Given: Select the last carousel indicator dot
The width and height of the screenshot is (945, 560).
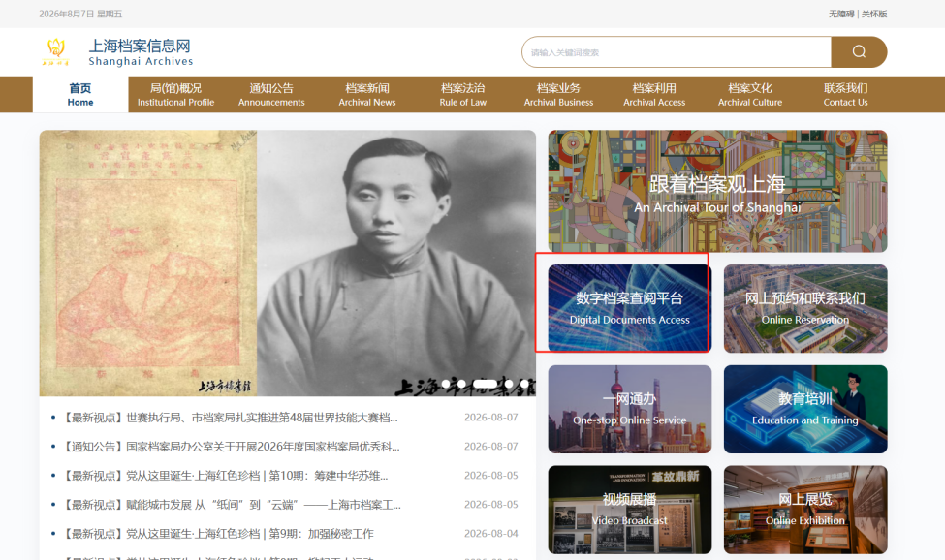Looking at the screenshot, I should tap(525, 384).
